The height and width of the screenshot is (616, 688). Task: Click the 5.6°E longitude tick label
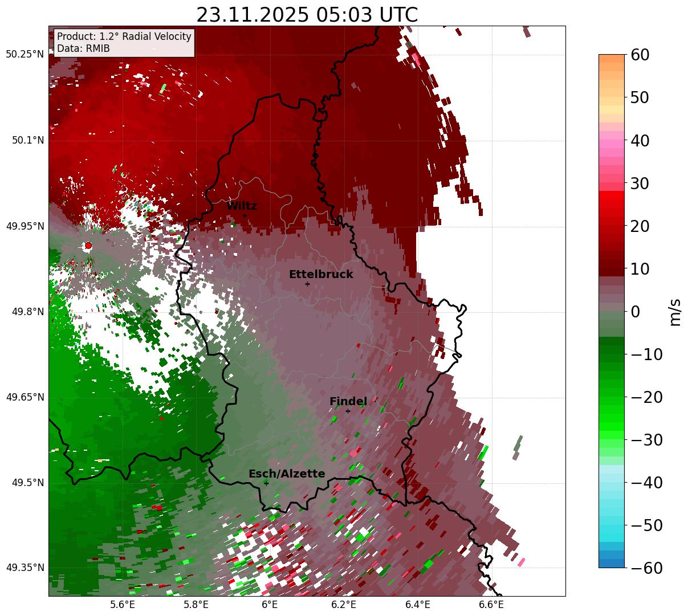(123, 605)
